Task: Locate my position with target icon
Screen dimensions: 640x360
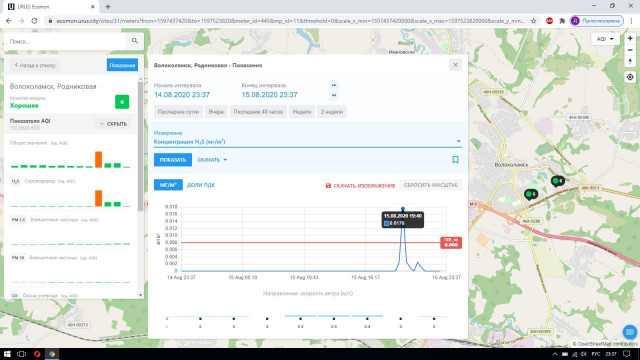Action: coord(630,77)
